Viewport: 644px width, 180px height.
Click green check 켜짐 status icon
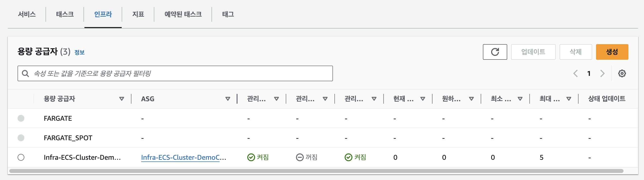(251, 157)
